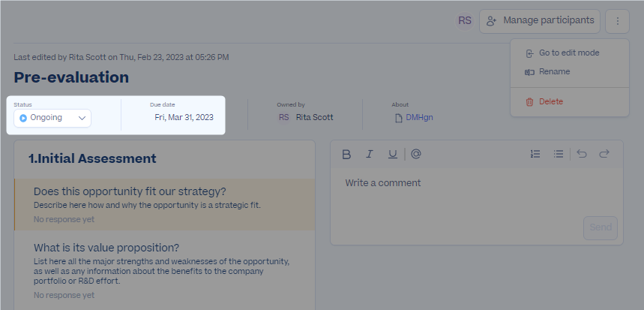Choose Go to edit mode
This screenshot has width=644, height=310.
[x=568, y=53]
